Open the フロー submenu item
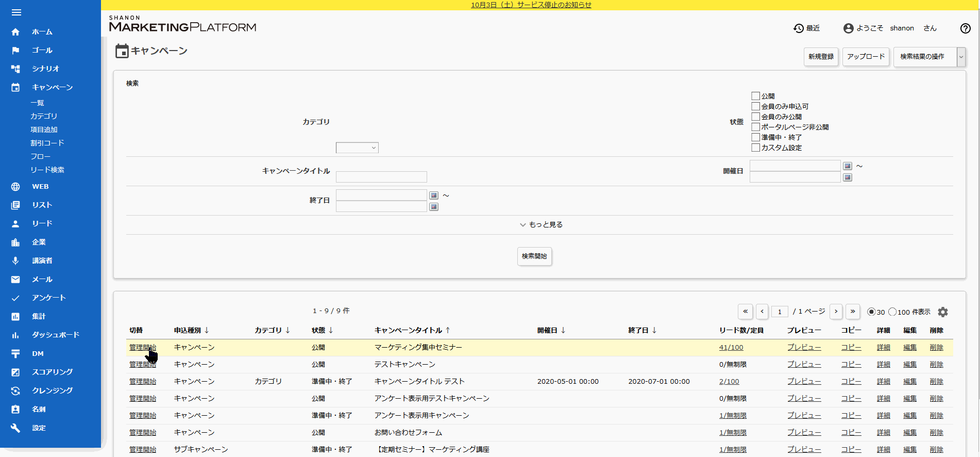The width and height of the screenshot is (980, 457). point(41,157)
